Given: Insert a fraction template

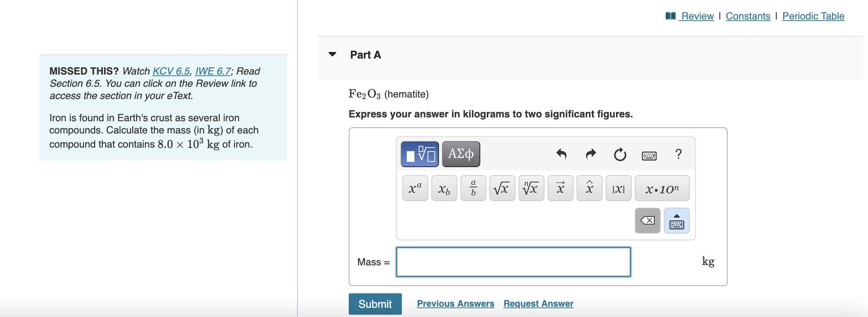Looking at the screenshot, I should (473, 188).
